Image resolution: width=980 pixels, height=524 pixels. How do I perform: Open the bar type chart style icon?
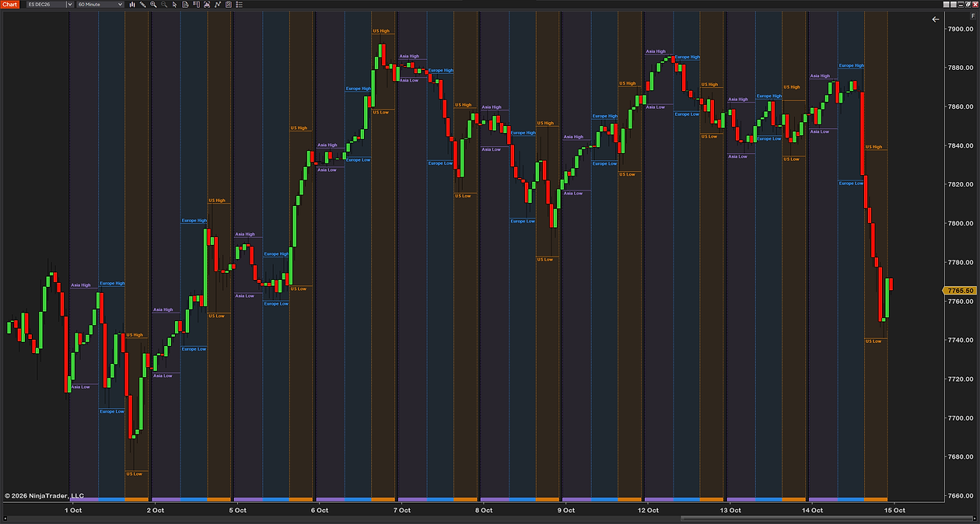(132, 5)
